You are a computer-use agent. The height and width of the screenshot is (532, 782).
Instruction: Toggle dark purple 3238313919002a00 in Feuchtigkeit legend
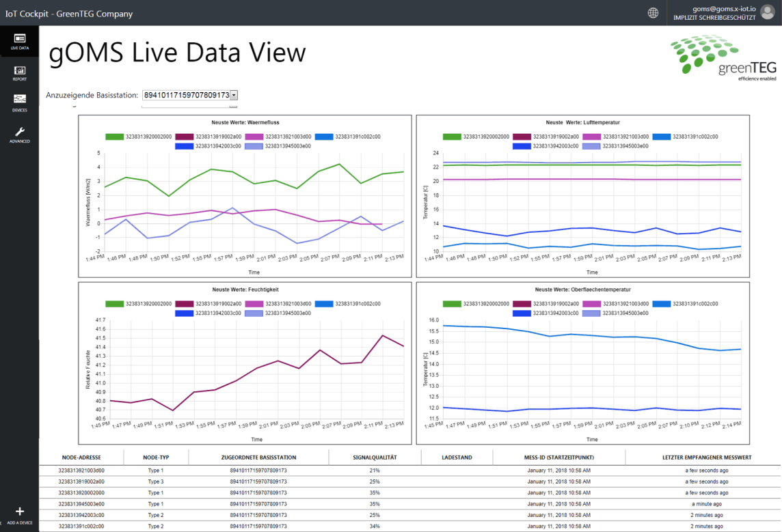pos(208,303)
